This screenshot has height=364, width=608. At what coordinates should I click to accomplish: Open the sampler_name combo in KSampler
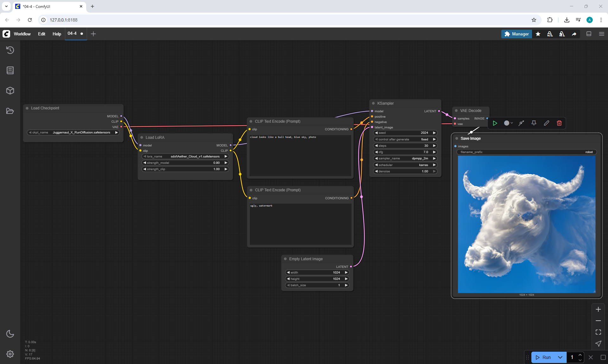click(405, 158)
